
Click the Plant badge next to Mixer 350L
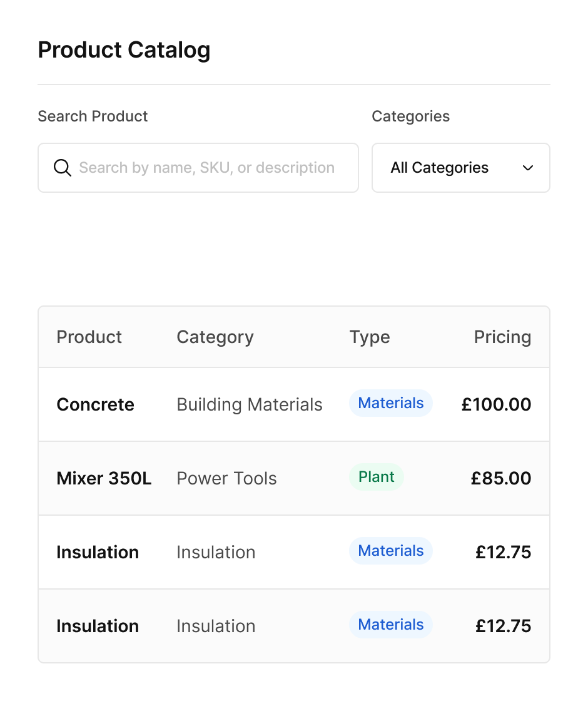(376, 477)
